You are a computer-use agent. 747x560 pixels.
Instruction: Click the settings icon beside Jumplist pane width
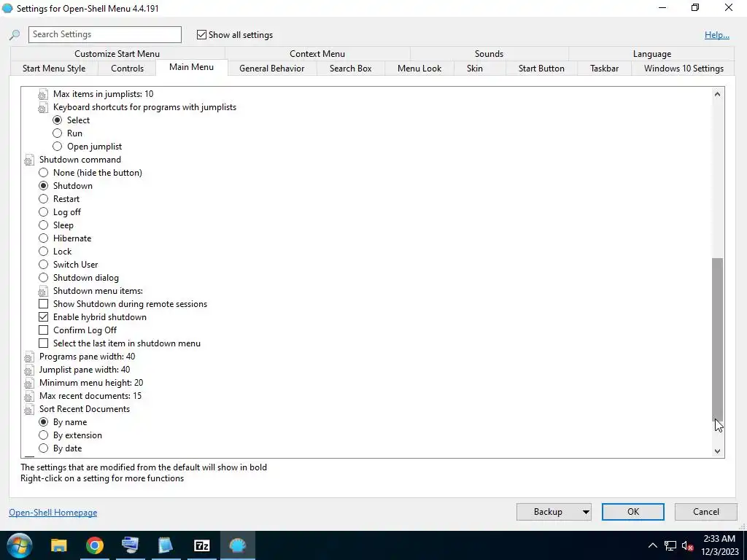point(29,370)
